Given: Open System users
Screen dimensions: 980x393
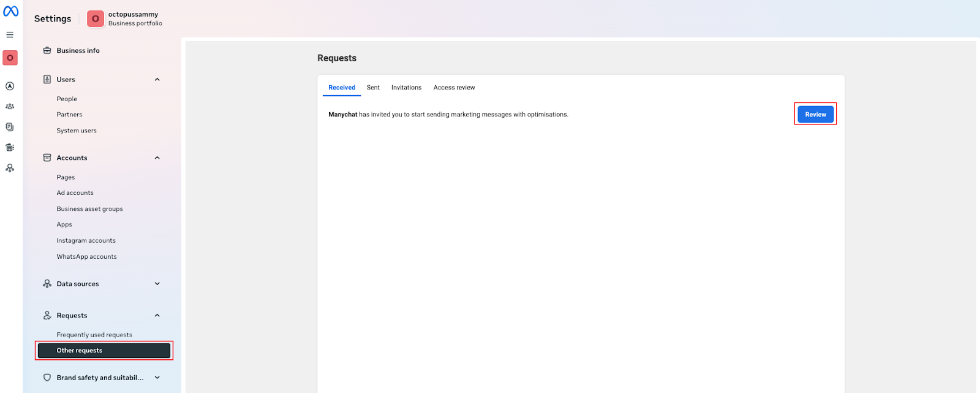Looking at the screenshot, I should coord(77,131).
